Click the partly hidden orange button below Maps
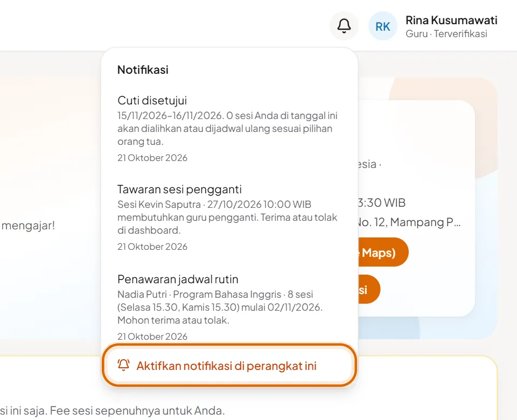The height and width of the screenshot is (420, 517). pos(369,289)
